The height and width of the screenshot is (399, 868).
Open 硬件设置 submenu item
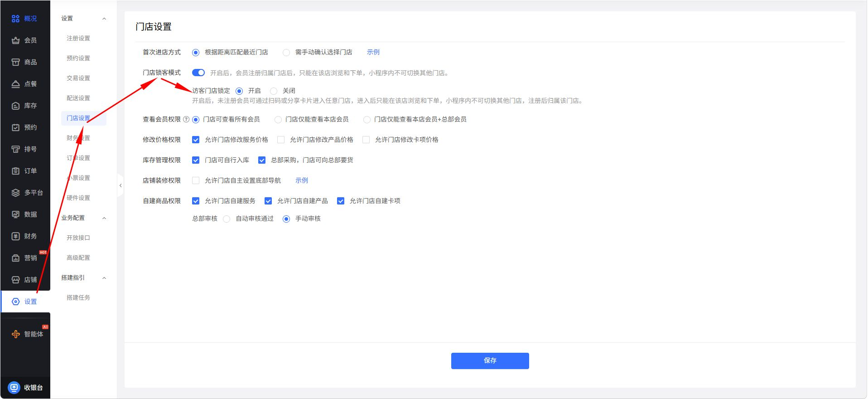point(78,198)
